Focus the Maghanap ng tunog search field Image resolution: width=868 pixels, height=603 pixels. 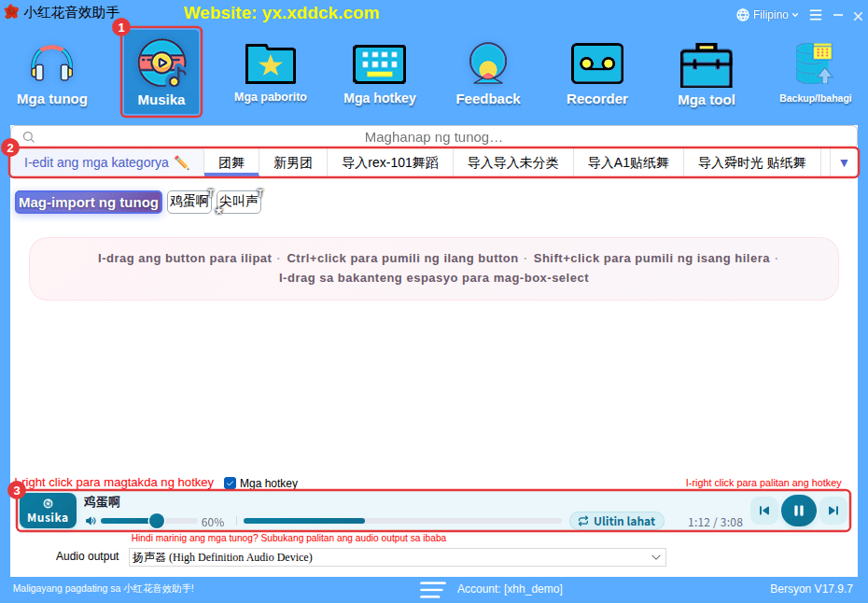tap(434, 137)
